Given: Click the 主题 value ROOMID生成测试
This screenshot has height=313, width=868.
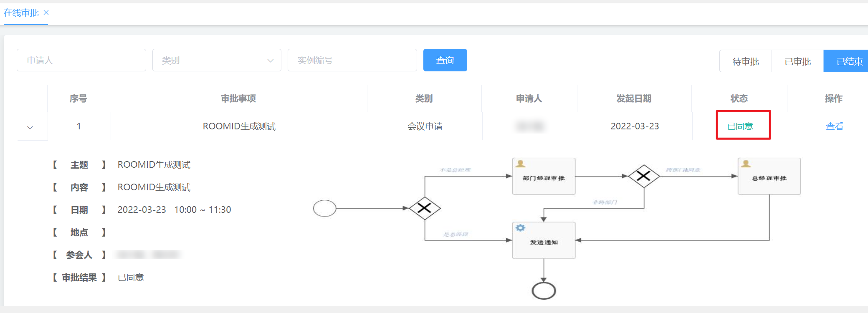Looking at the screenshot, I should coord(154,165).
